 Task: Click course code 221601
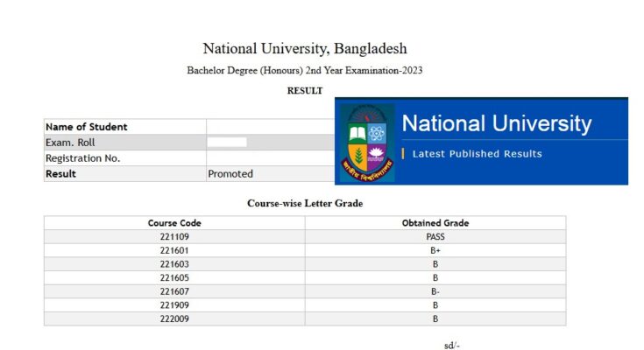(174, 250)
